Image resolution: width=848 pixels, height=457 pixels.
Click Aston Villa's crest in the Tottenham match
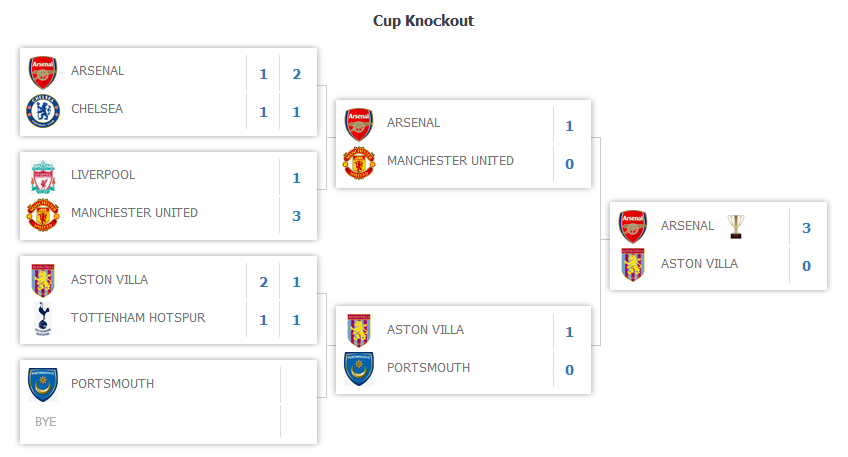point(43,281)
